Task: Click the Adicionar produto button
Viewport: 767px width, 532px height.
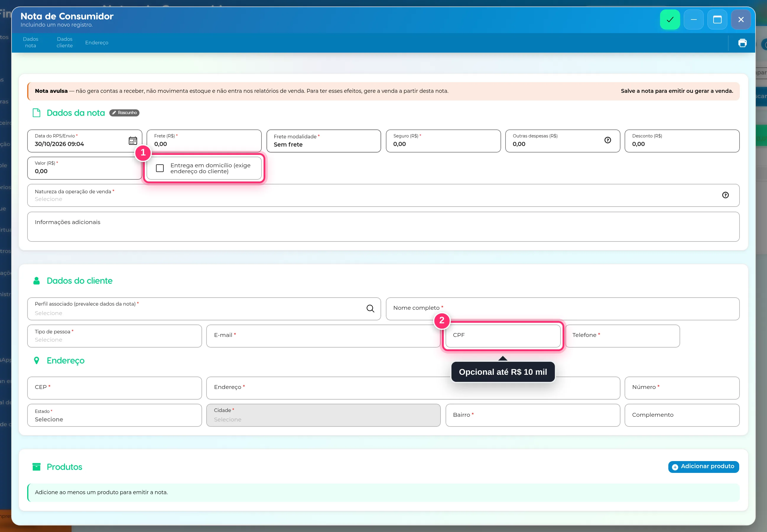Action: click(703, 467)
